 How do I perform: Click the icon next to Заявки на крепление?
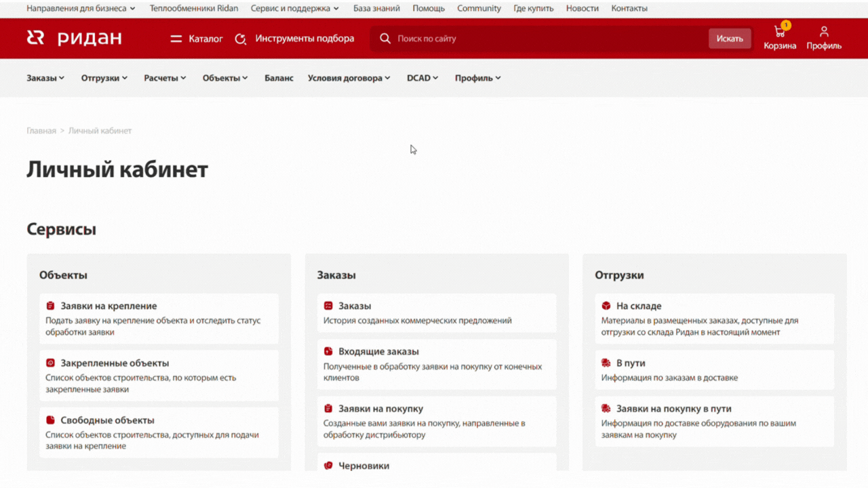(51, 306)
